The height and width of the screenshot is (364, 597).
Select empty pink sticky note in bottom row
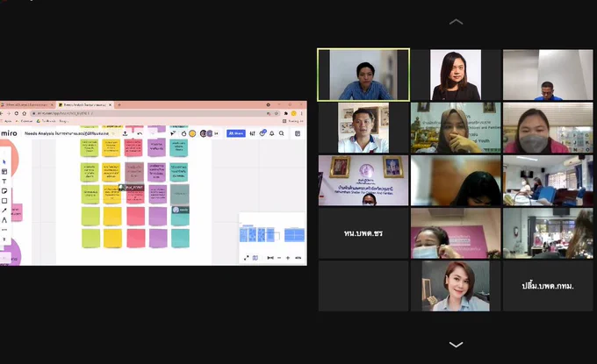(x=135, y=239)
